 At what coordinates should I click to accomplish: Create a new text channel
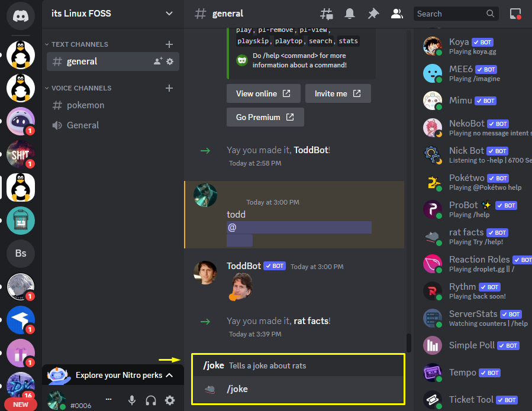click(169, 44)
